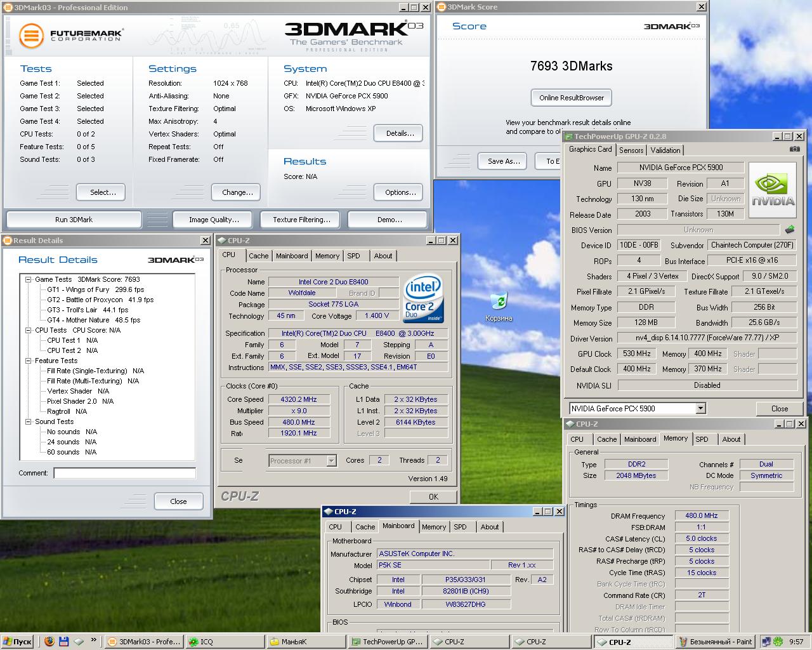The image size is (812, 650).
Task: Close the Result Details dialog with Close button
Action: 178,501
